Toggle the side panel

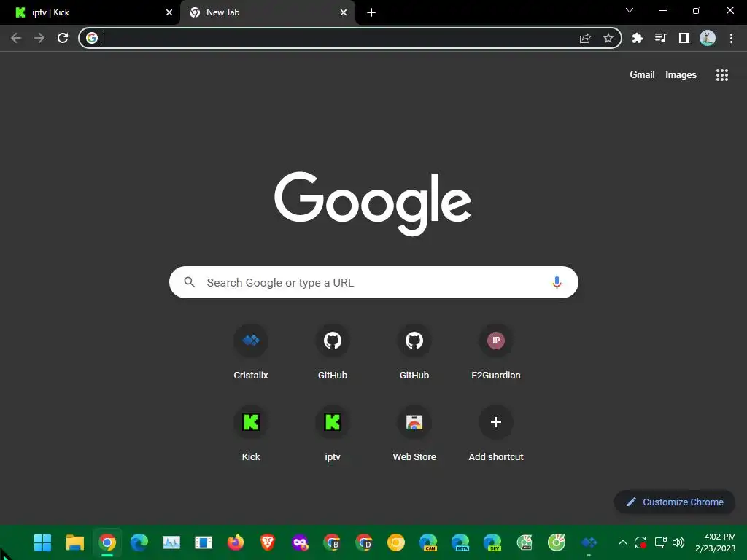pos(684,38)
